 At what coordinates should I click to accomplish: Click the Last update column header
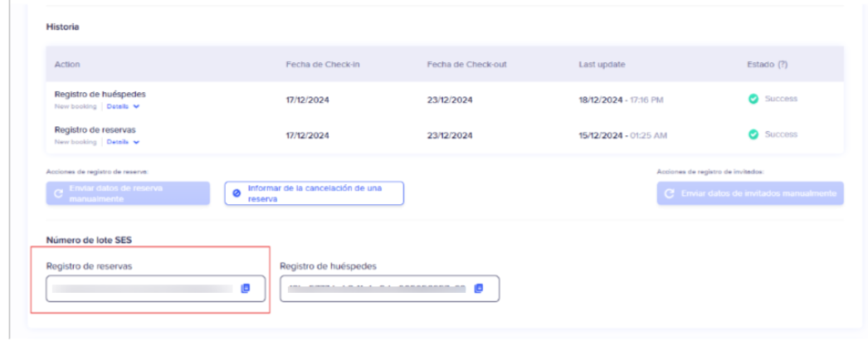coord(602,64)
